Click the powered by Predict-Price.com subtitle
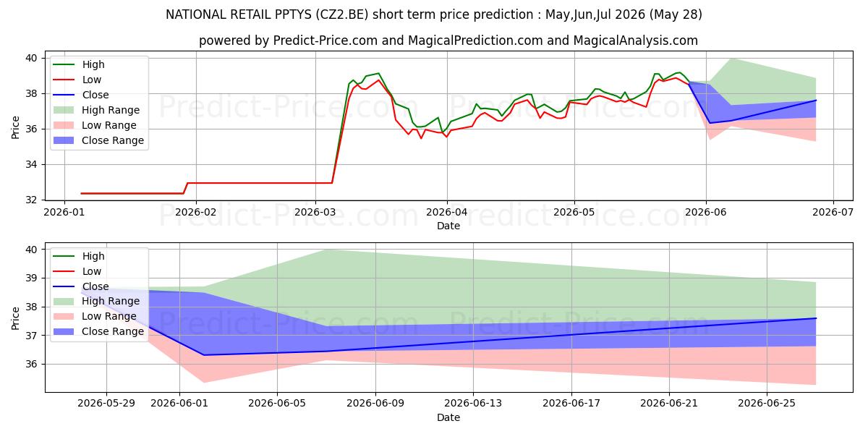 (448, 41)
